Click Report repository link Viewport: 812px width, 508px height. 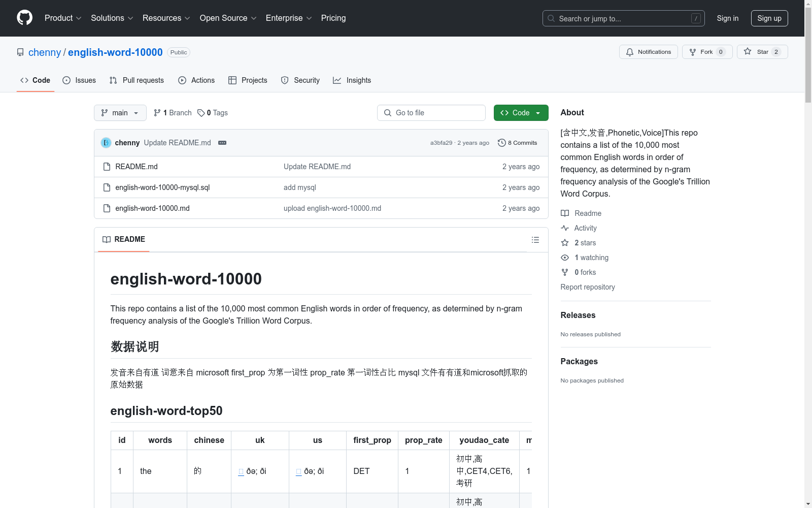click(x=588, y=287)
